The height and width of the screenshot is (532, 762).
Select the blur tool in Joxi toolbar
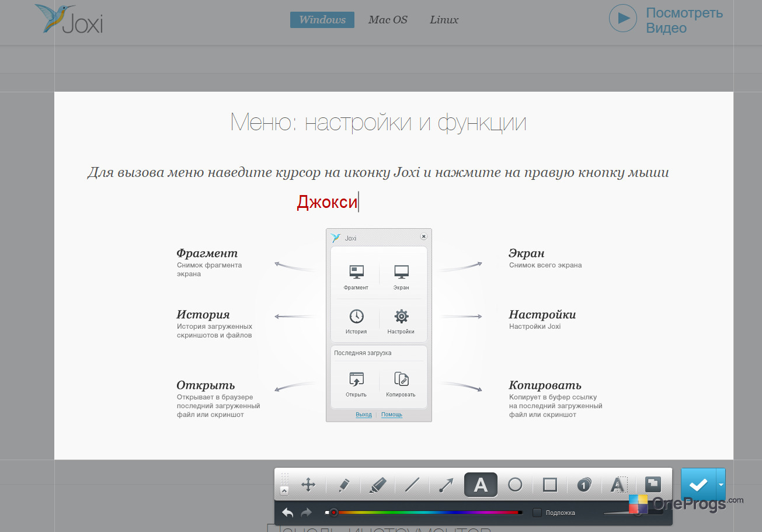pyautogui.click(x=618, y=485)
